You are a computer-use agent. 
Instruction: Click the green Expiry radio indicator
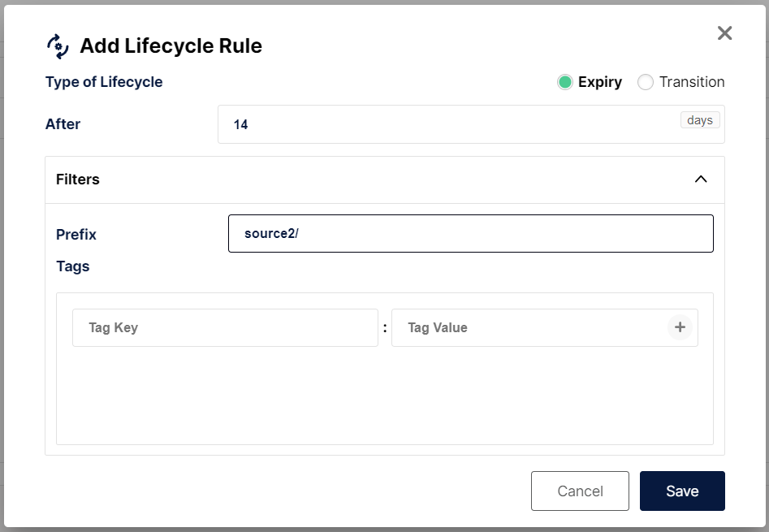tap(564, 82)
